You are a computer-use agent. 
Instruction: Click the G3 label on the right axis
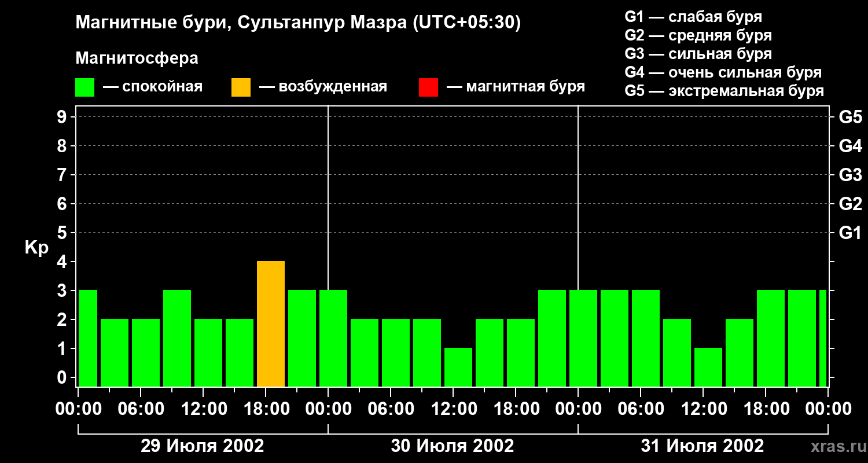(x=851, y=175)
